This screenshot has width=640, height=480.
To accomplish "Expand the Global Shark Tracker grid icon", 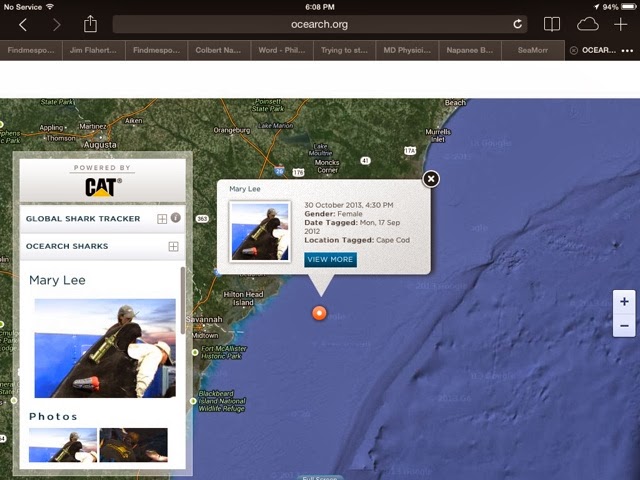I will [162, 219].
